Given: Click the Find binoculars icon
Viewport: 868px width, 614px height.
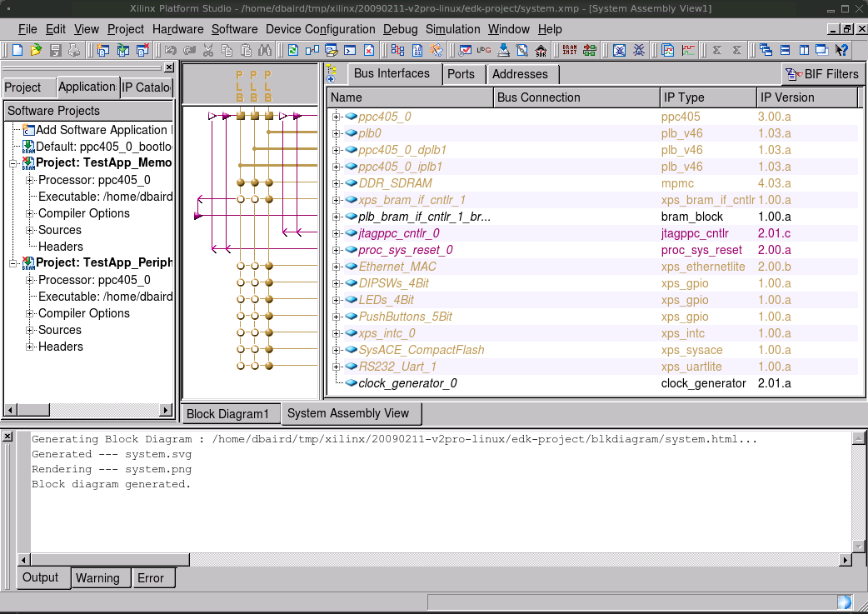Looking at the screenshot, I should point(265,50).
